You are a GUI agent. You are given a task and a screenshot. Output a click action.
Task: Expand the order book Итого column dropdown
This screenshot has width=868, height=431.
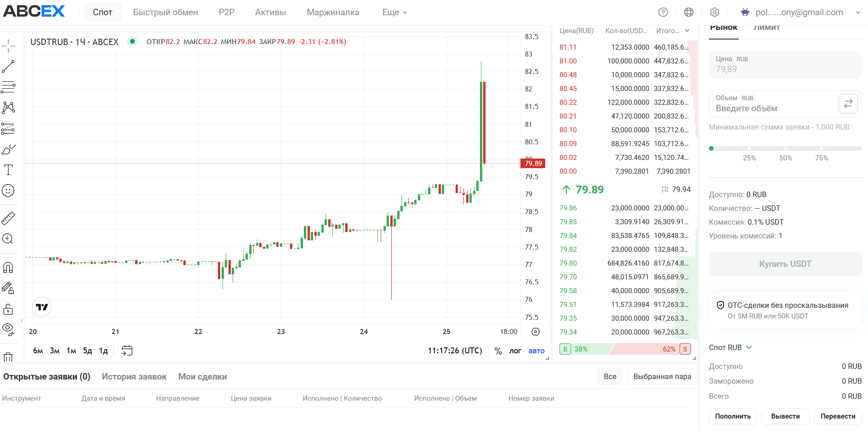click(x=687, y=31)
